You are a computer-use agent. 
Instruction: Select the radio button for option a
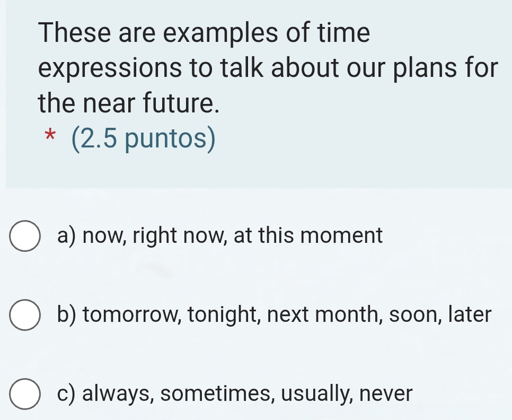point(25,237)
